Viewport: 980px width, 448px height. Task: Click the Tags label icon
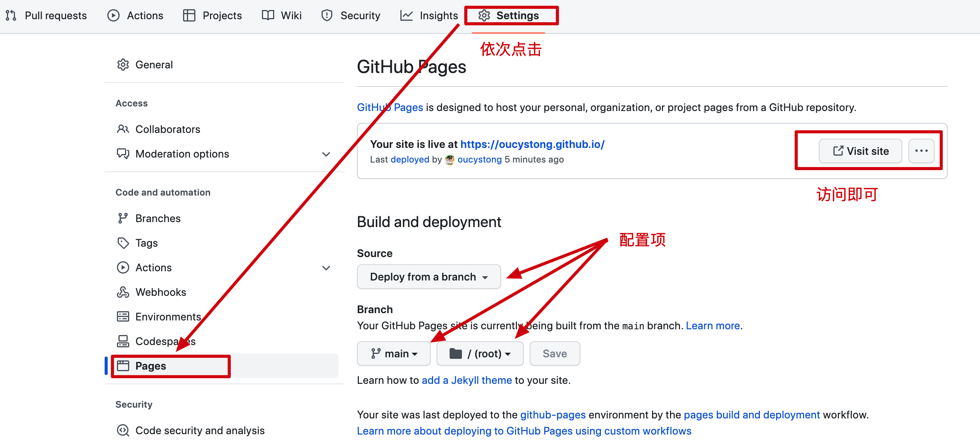click(x=123, y=243)
